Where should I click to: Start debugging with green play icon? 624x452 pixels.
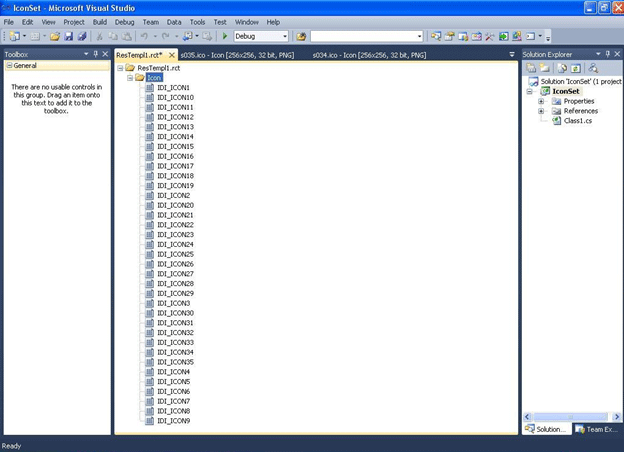224,36
